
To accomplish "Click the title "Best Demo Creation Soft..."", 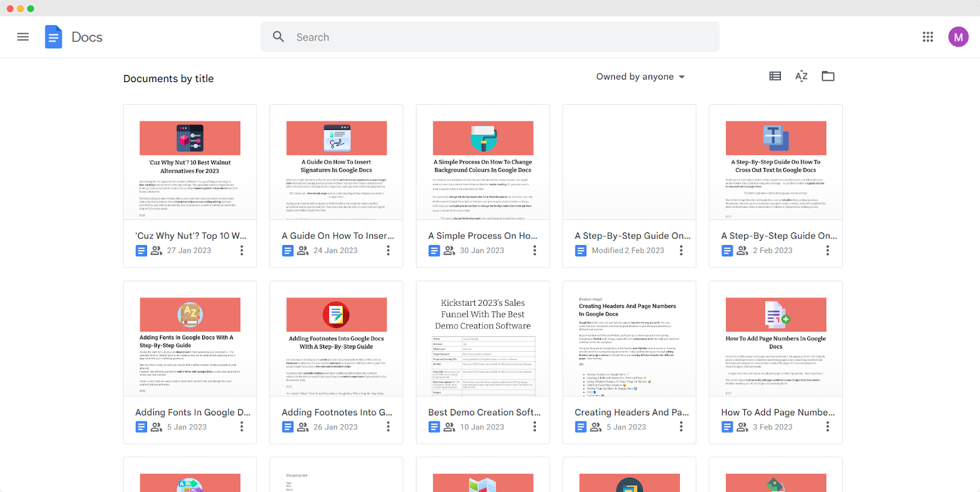I will click(x=484, y=412).
